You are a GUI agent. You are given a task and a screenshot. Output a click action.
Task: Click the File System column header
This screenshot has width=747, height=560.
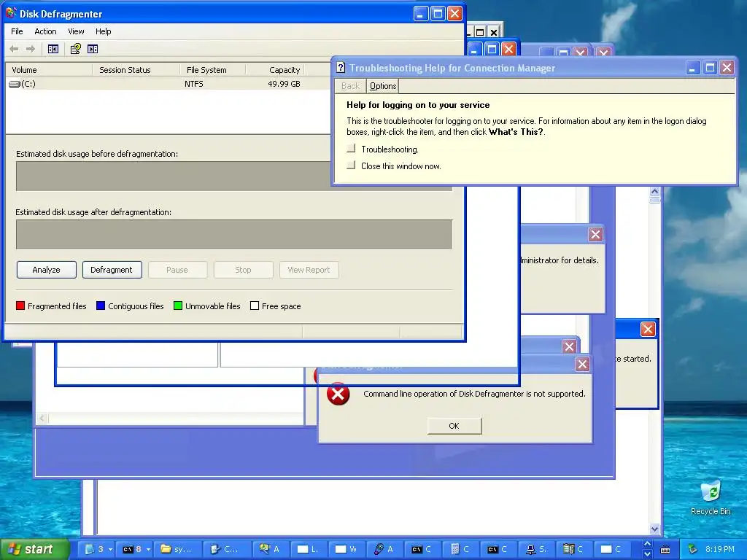point(212,70)
